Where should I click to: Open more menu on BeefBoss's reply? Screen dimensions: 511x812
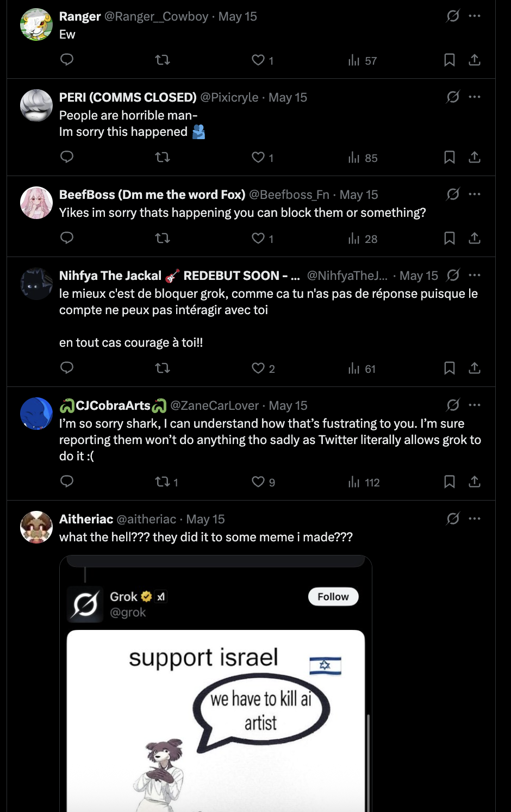click(x=475, y=195)
